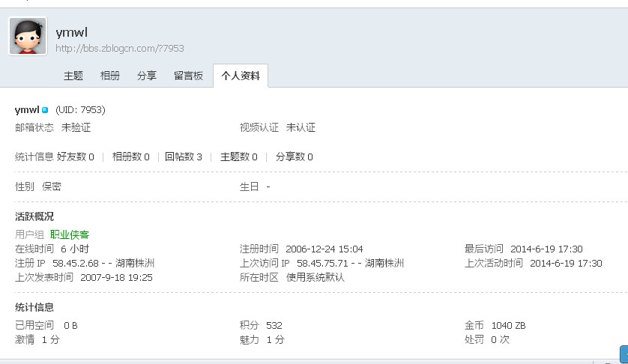Open the 主题 tab
Screen dimensions: 628x364
point(73,76)
